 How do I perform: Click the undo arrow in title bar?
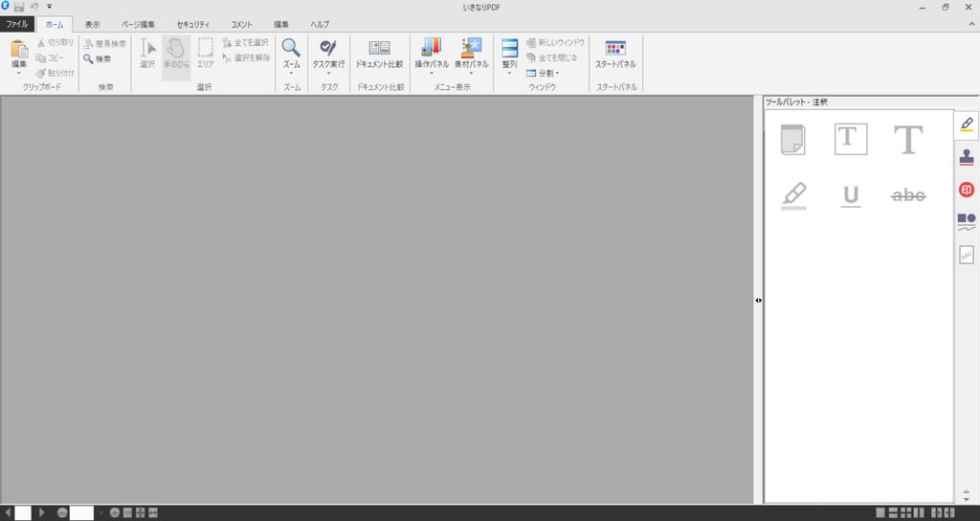pyautogui.click(x=34, y=7)
